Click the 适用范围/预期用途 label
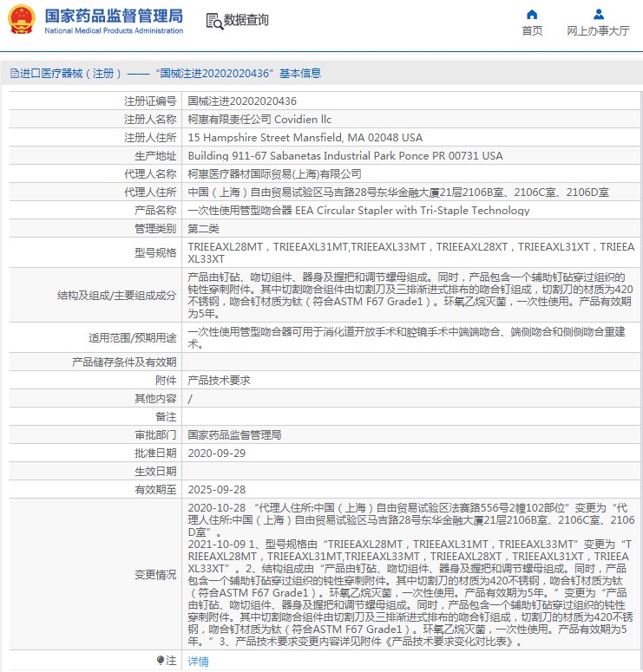The width and height of the screenshot is (643, 672). 133,337
